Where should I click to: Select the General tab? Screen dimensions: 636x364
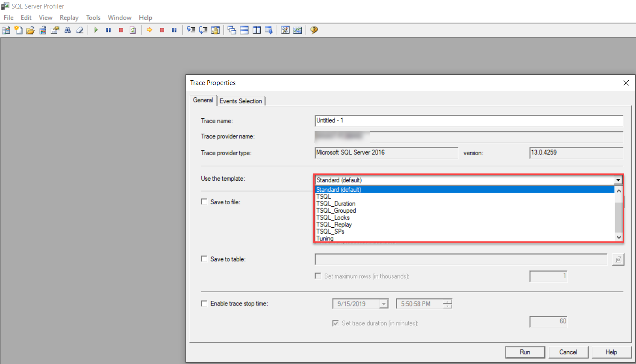(x=203, y=100)
